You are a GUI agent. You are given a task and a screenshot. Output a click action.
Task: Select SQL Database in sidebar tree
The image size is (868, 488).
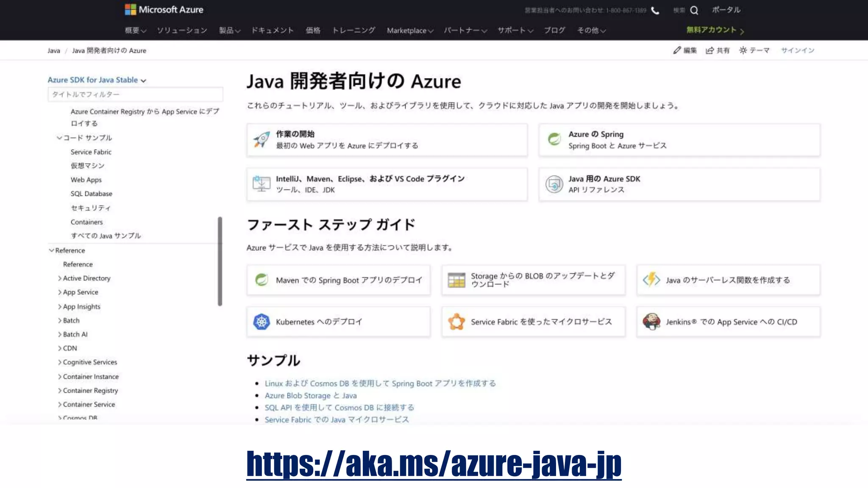(x=92, y=194)
